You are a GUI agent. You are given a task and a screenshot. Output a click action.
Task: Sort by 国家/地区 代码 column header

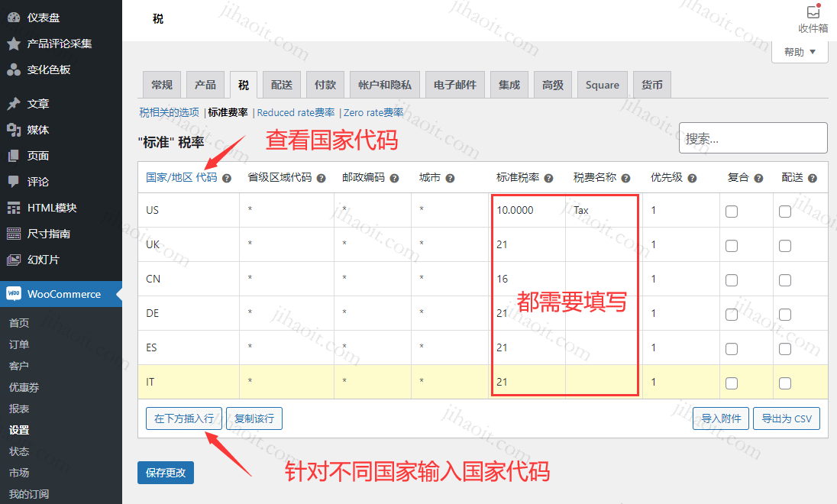tap(182, 177)
